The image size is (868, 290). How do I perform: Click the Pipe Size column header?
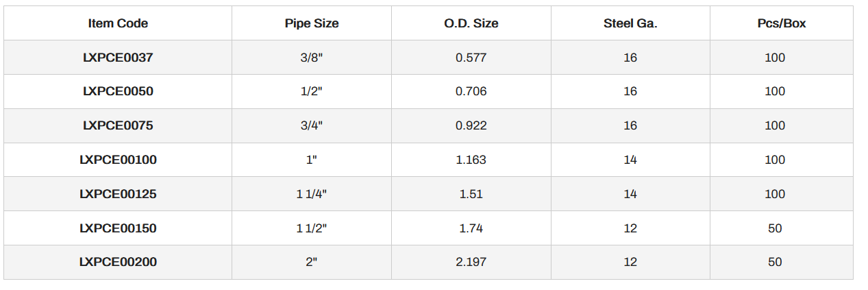point(312,23)
